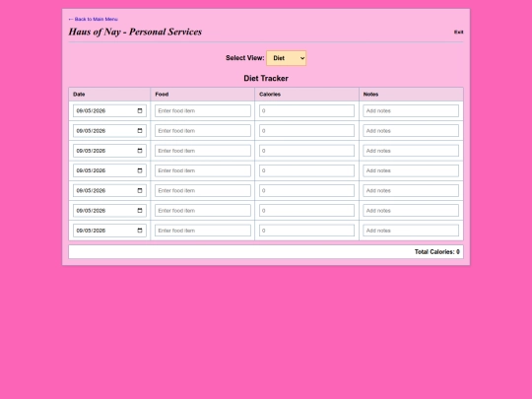Image resolution: width=532 pixels, height=399 pixels.
Task: Click the Diet Tracker heading
Action: click(x=266, y=79)
